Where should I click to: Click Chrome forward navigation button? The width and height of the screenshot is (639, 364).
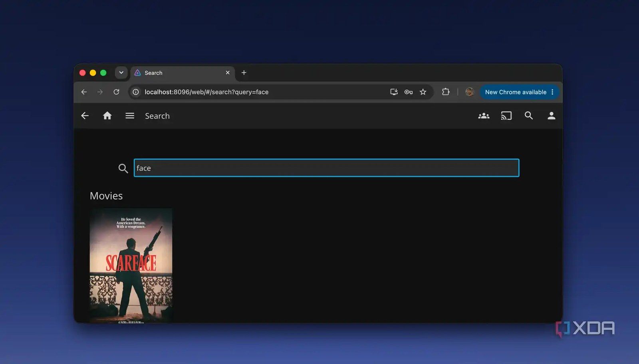click(100, 92)
